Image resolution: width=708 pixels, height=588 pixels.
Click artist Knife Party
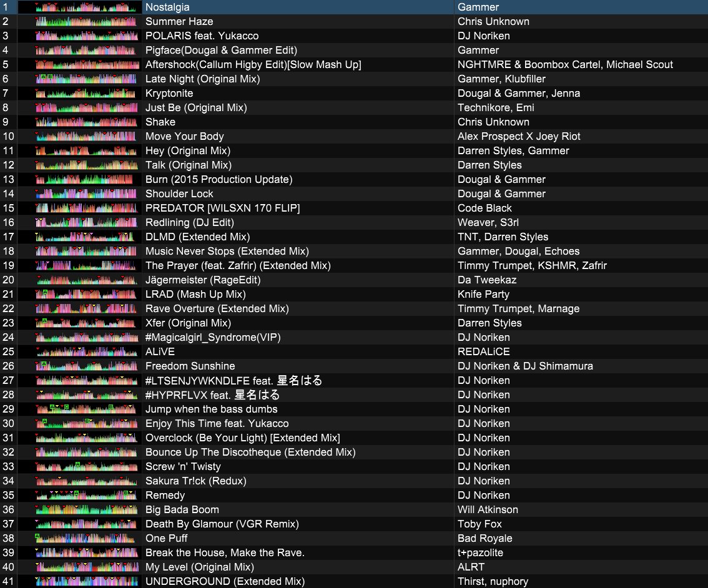point(484,294)
